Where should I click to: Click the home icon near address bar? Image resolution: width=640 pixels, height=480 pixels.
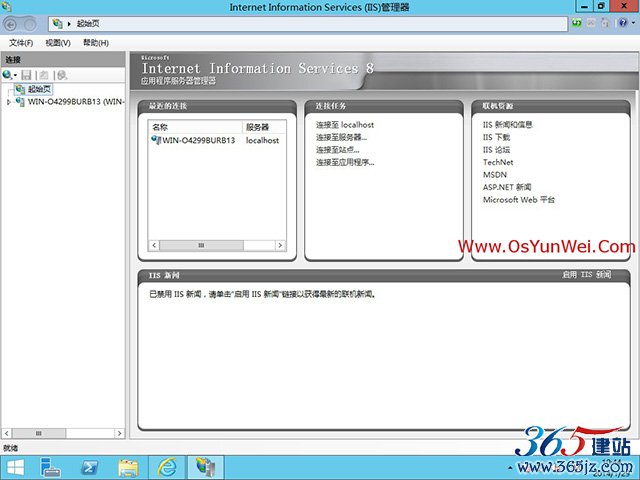(x=605, y=23)
